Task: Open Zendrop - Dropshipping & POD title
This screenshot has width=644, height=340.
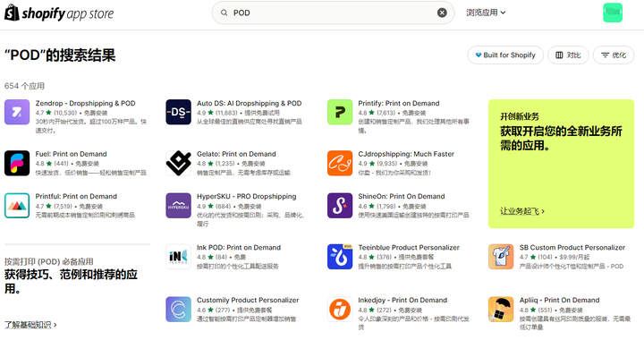Action: 85,103
